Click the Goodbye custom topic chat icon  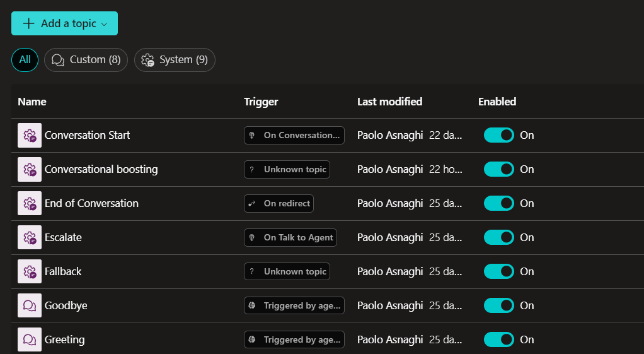point(30,305)
